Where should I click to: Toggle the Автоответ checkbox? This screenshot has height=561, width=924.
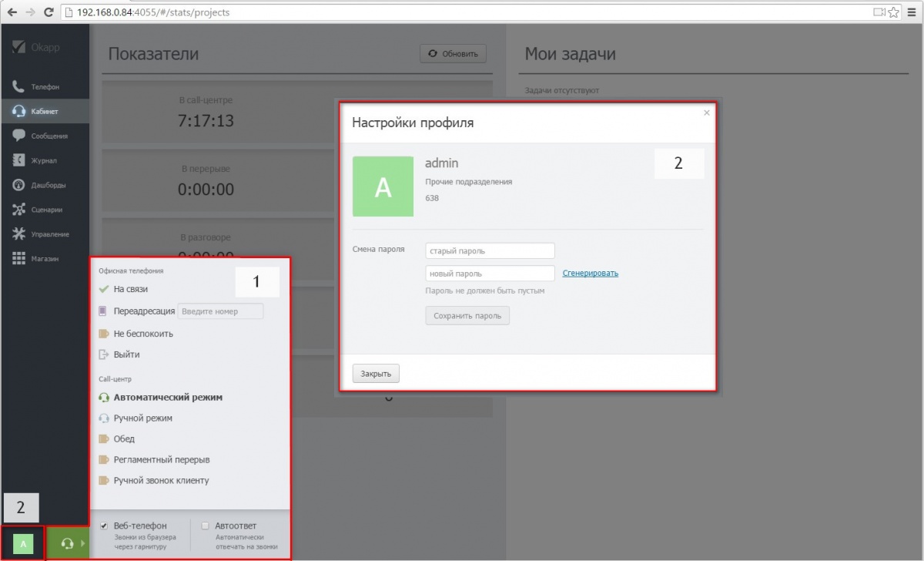pos(205,526)
